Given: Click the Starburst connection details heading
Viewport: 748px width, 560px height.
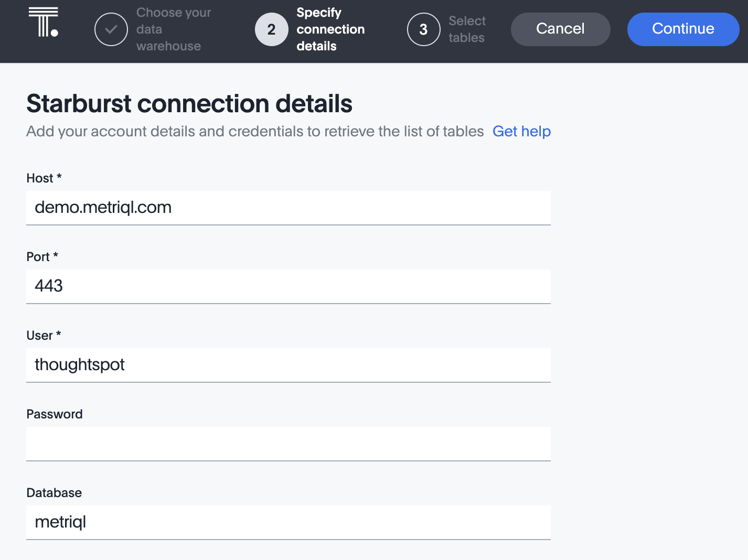Looking at the screenshot, I should pos(189,103).
